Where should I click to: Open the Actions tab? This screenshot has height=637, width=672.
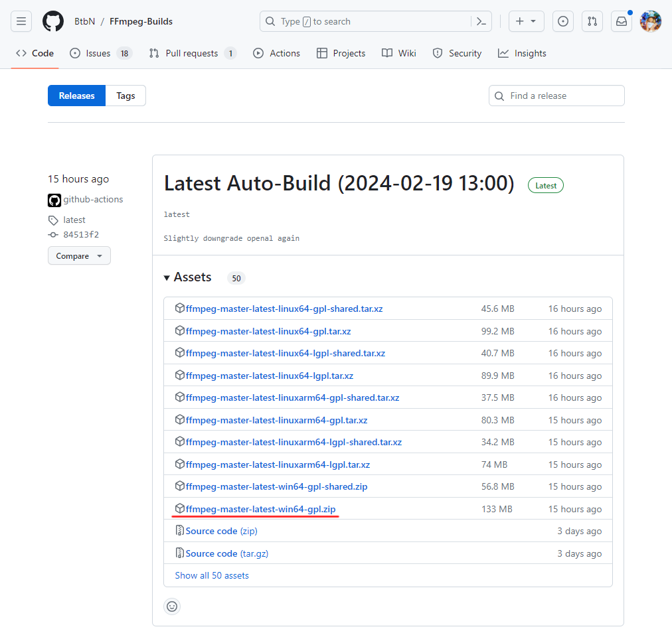click(x=276, y=53)
